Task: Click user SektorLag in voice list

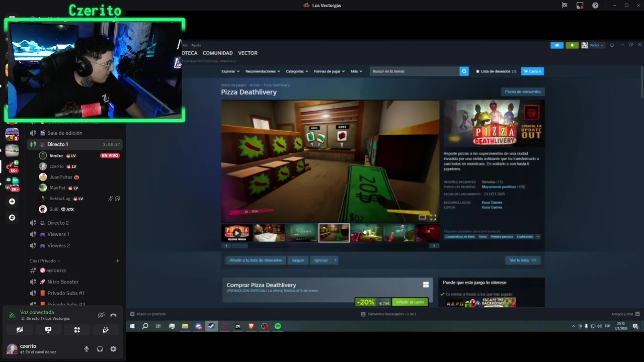Action: (79, 199)
